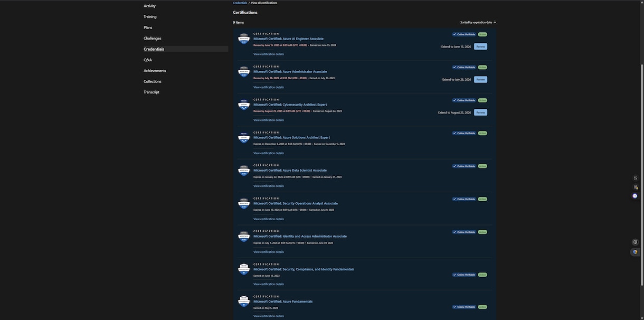
Task: Open the Azure AI Engineer Associate title link
Action: [x=288, y=39]
